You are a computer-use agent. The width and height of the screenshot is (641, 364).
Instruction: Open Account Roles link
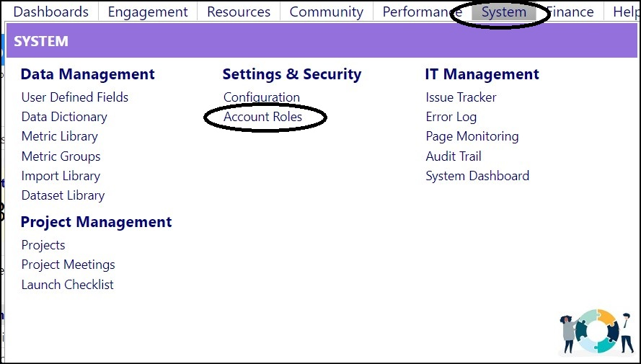[x=262, y=117]
